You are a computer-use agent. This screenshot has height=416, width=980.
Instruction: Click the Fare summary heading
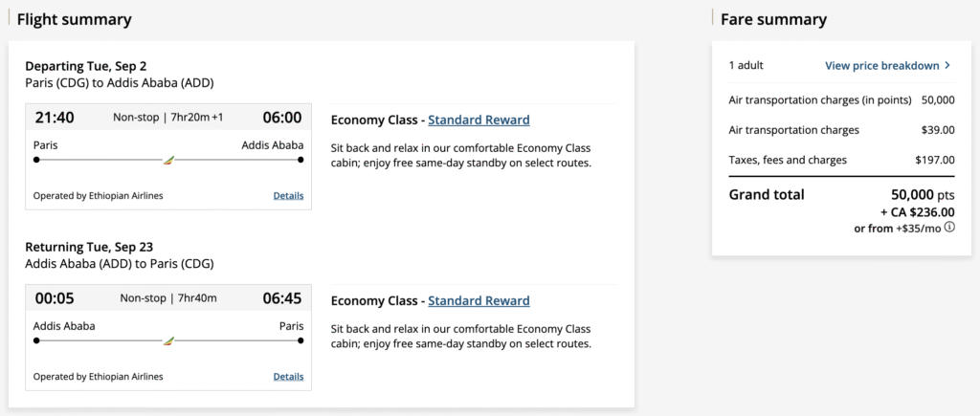pos(773,19)
